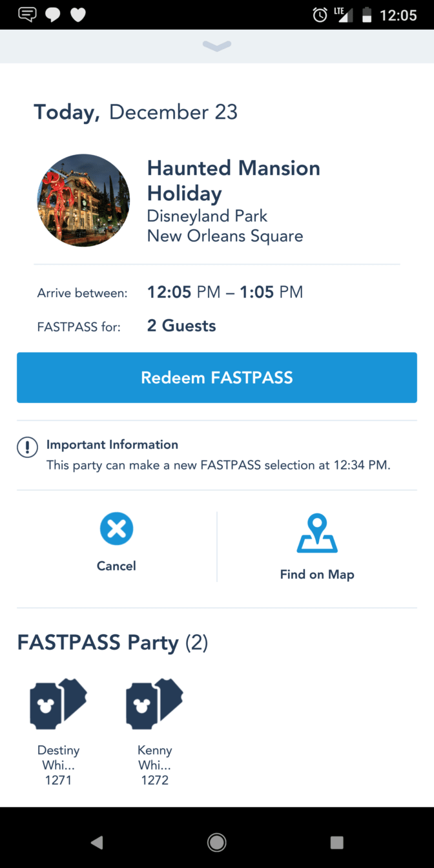Collapse the panel with top chevron
The height and width of the screenshot is (868, 434).
pos(217,45)
